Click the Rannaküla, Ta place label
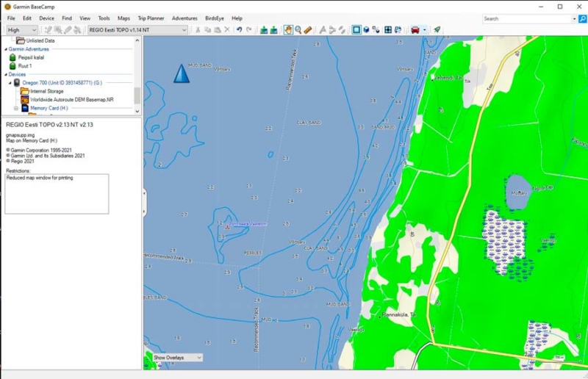The width and height of the screenshot is (588, 379). pos(398,314)
